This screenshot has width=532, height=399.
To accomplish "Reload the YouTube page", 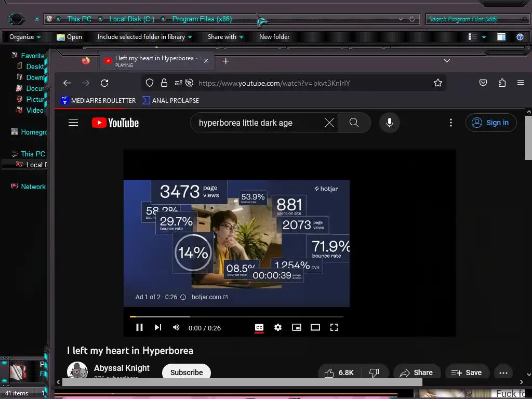I will [x=104, y=83].
